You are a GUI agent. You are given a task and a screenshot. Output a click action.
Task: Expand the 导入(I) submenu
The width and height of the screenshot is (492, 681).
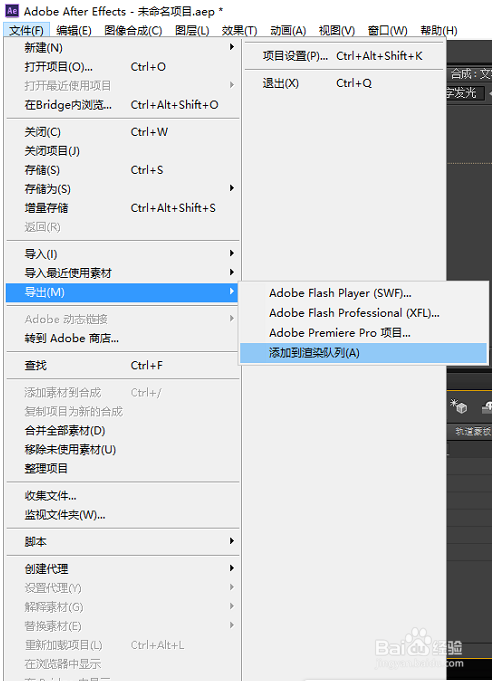[122, 254]
